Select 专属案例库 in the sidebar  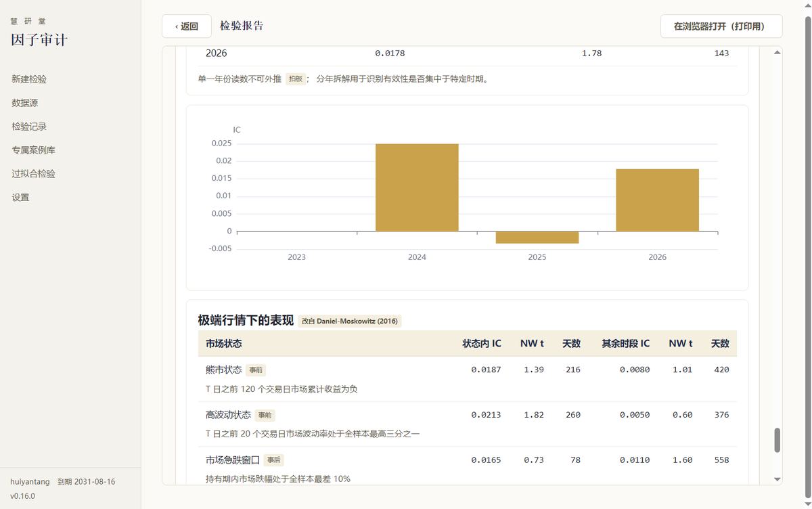(33, 150)
